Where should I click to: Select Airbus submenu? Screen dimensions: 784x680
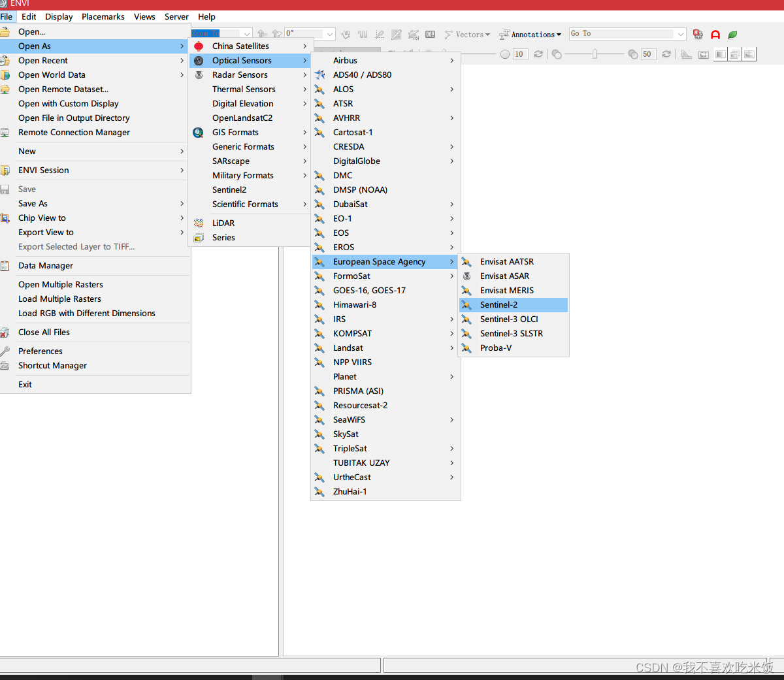(x=385, y=60)
